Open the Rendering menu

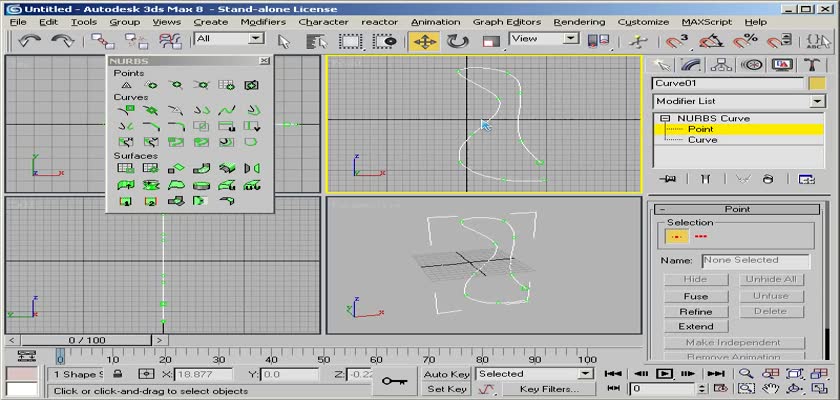[579, 22]
